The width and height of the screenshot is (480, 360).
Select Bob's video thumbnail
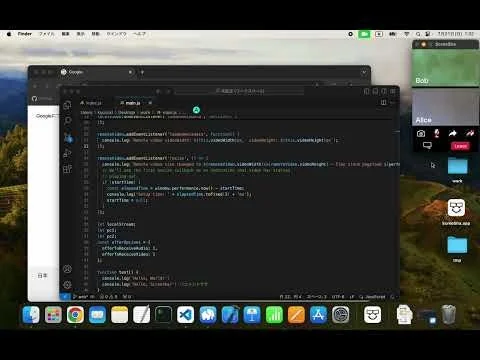445,68
